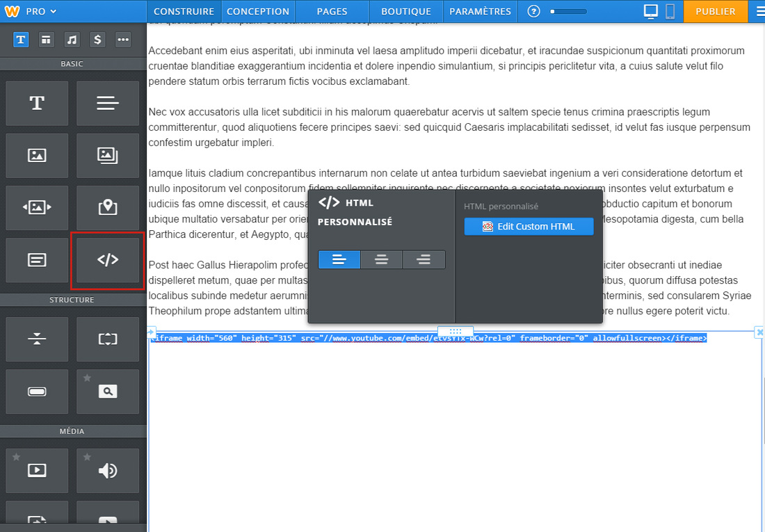Choose the Slideshow element

click(37, 207)
